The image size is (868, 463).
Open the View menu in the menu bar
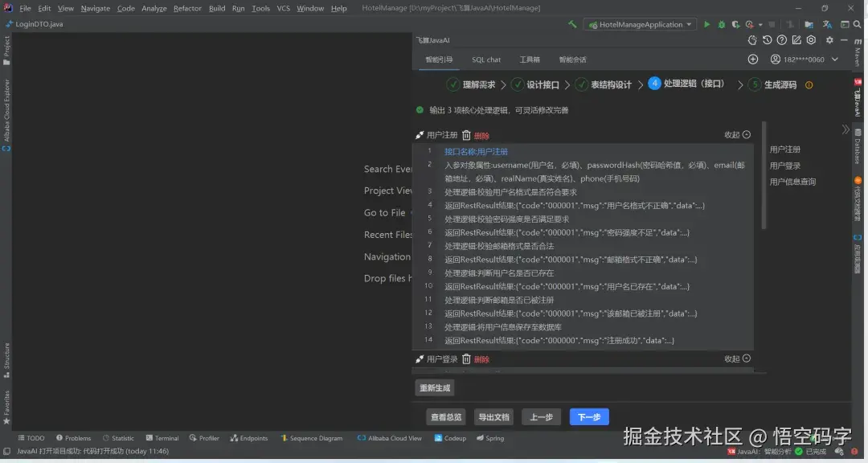pyautogui.click(x=65, y=8)
